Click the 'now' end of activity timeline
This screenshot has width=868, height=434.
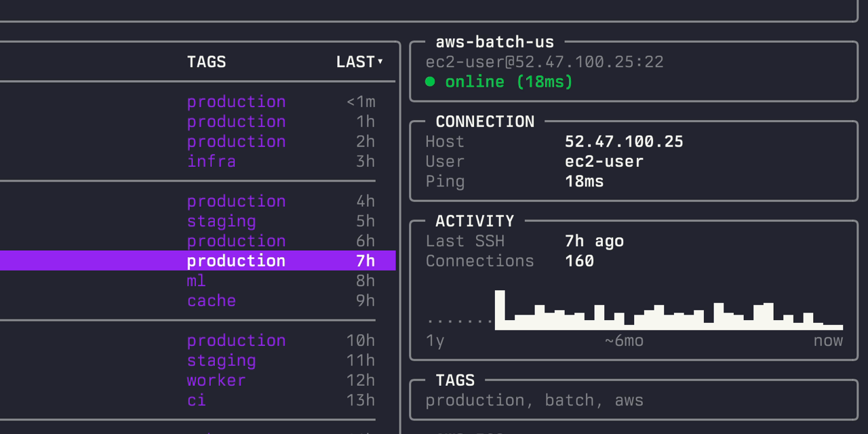click(828, 340)
